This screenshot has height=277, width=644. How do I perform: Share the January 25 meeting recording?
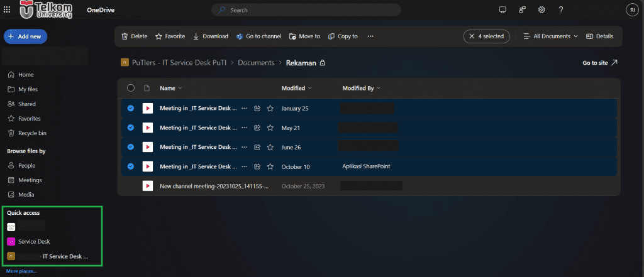(257, 108)
